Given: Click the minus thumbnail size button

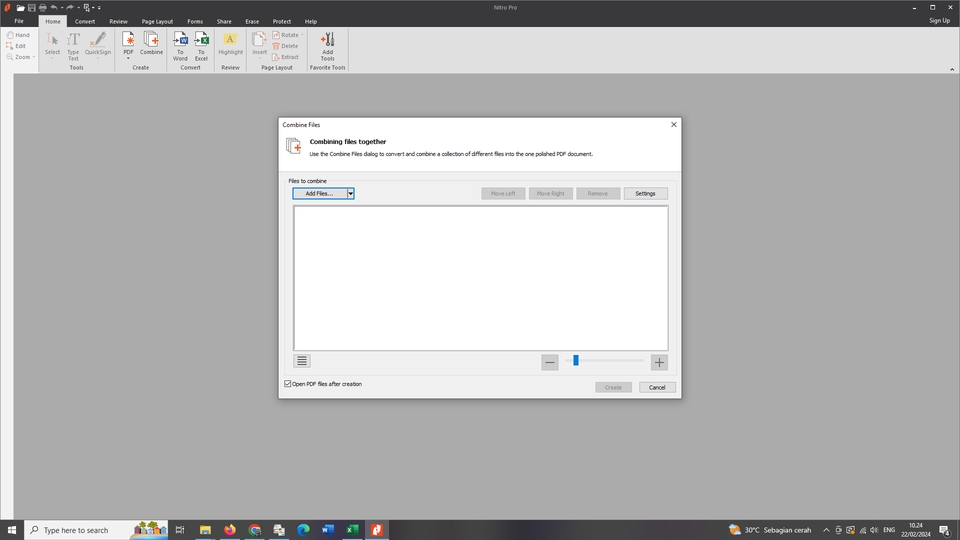Looking at the screenshot, I should (550, 362).
